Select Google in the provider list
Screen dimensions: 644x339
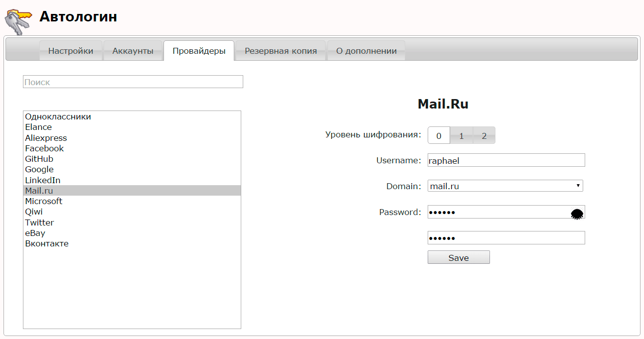tap(132, 170)
